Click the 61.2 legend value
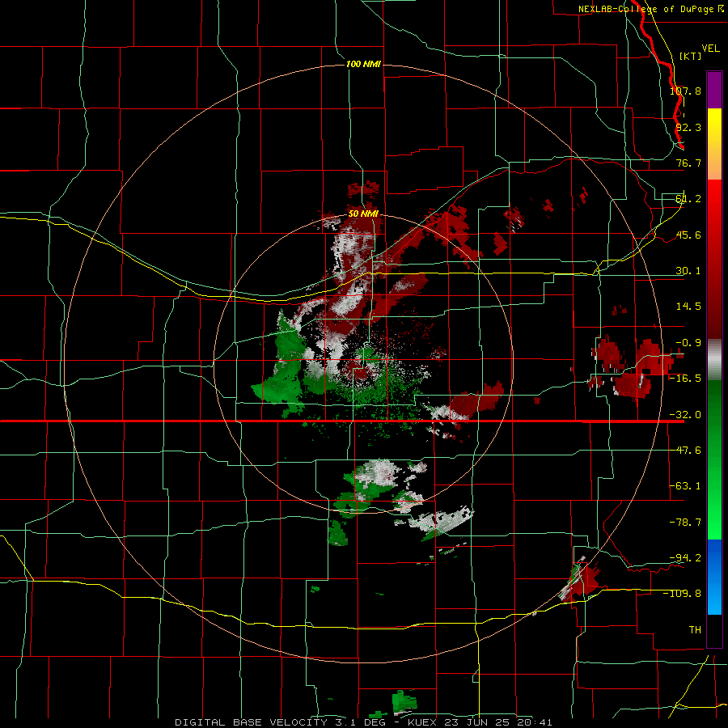This screenshot has height=728, width=728. 688,199
